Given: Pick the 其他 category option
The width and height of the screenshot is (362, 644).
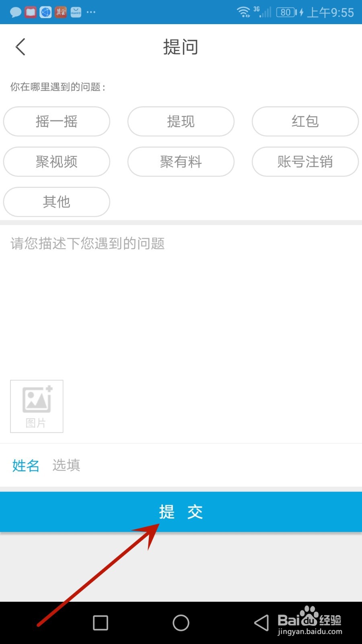Looking at the screenshot, I should click(57, 202).
